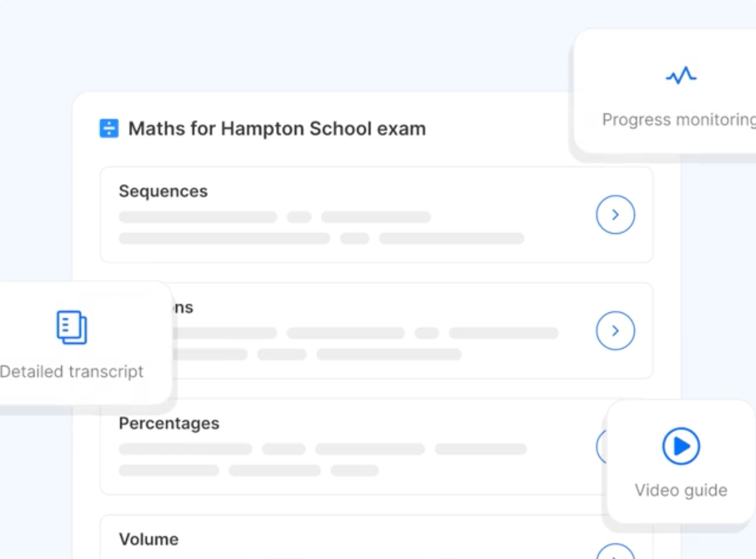Expand the Sequences topic chevron
This screenshot has width=756, height=559.
coord(615,214)
